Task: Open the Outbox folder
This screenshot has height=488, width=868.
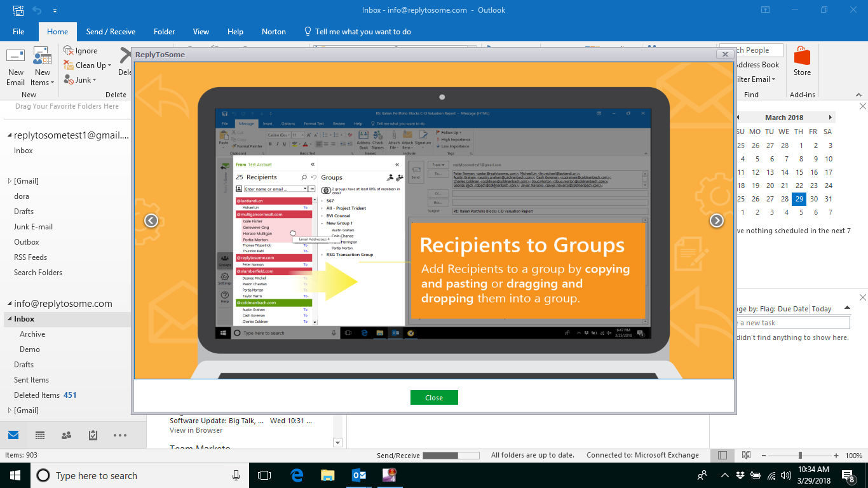Action: tap(27, 242)
